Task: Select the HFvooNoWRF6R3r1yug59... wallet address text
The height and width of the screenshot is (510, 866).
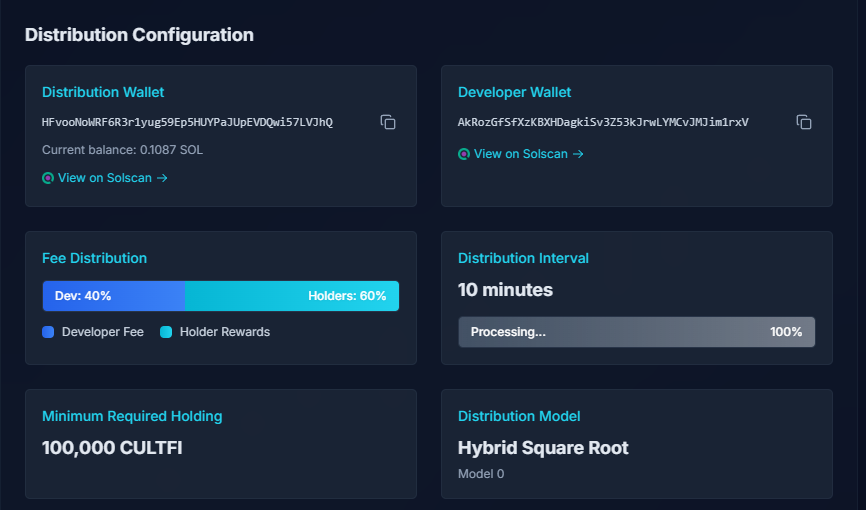Action: click(x=187, y=122)
